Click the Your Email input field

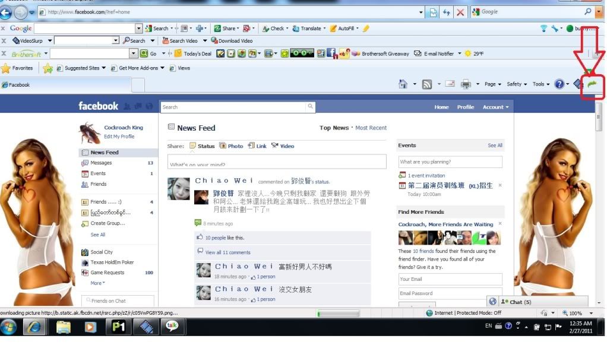[x=450, y=279]
